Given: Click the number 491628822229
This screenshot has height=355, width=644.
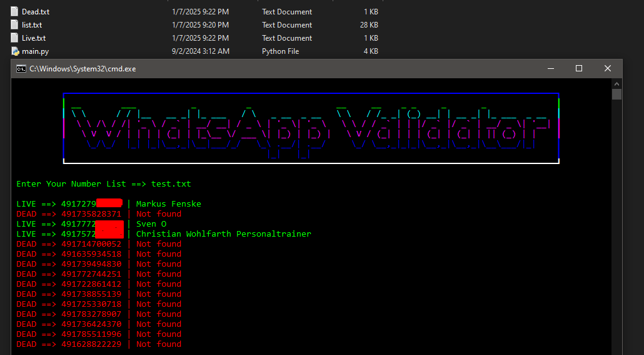Looking at the screenshot, I should 91,344.
